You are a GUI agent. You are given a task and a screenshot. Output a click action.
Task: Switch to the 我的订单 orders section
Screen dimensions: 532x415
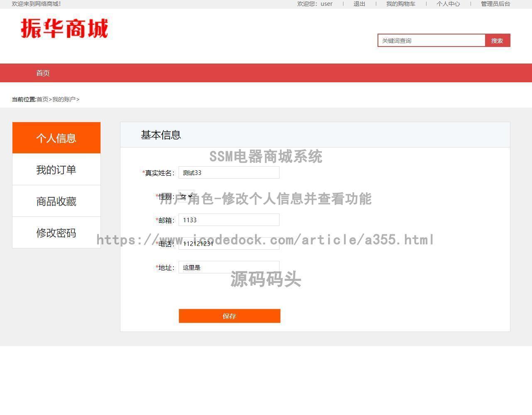pyautogui.click(x=56, y=169)
